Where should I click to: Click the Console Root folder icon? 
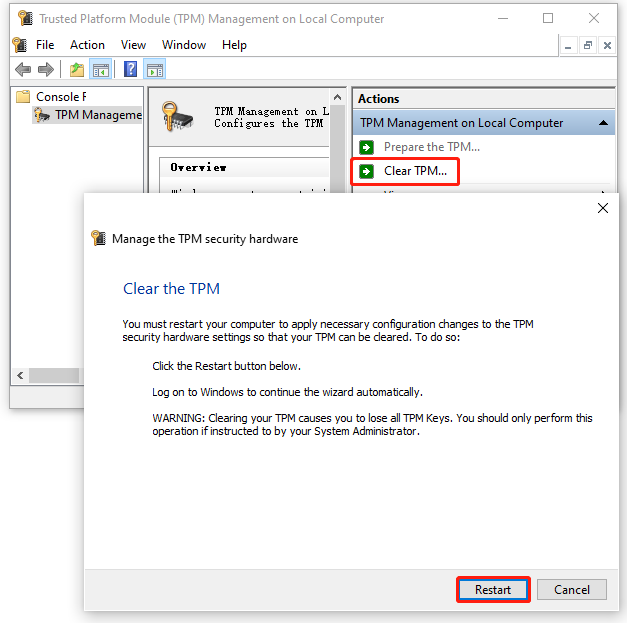pos(23,96)
